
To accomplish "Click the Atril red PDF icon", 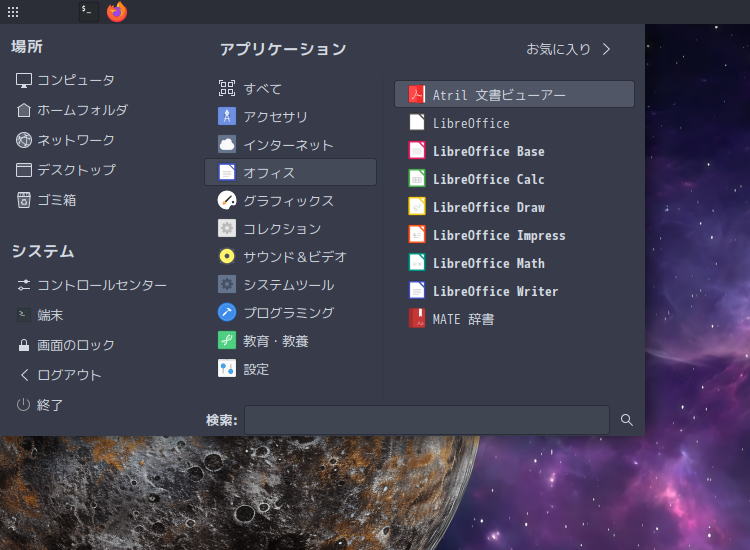I will (417, 94).
